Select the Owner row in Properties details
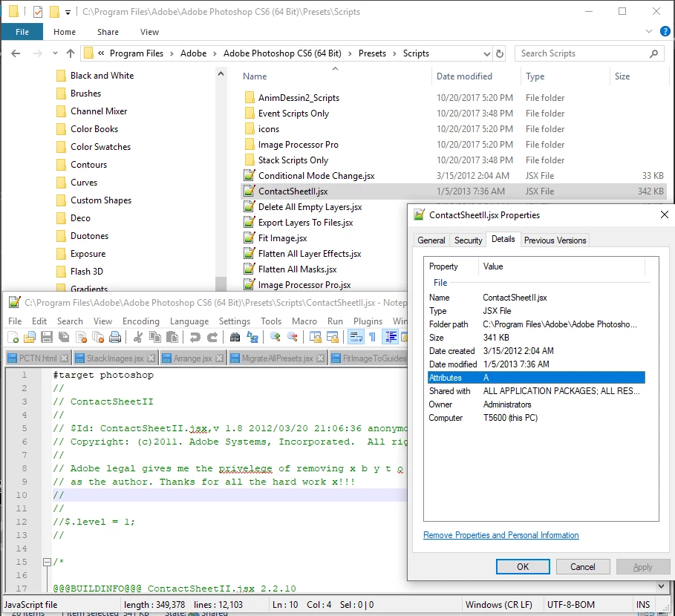Screen dimensions: 675x616 click(x=536, y=404)
